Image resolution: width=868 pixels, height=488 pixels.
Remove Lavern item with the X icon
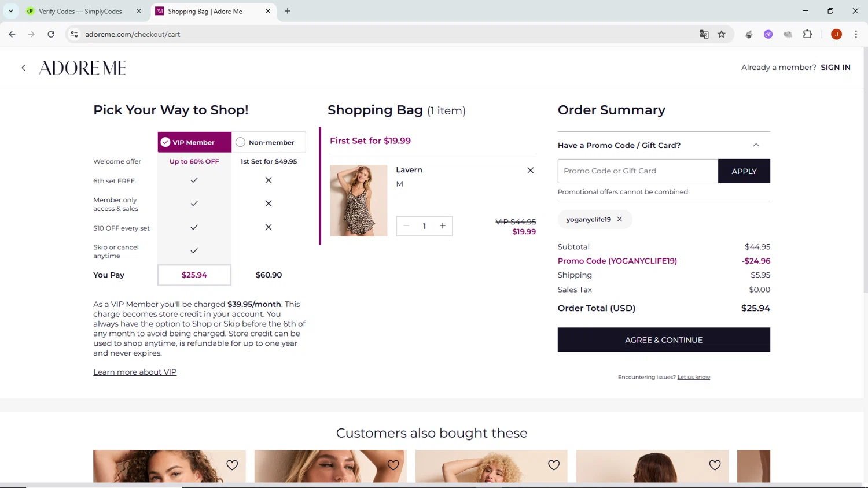[x=531, y=170]
